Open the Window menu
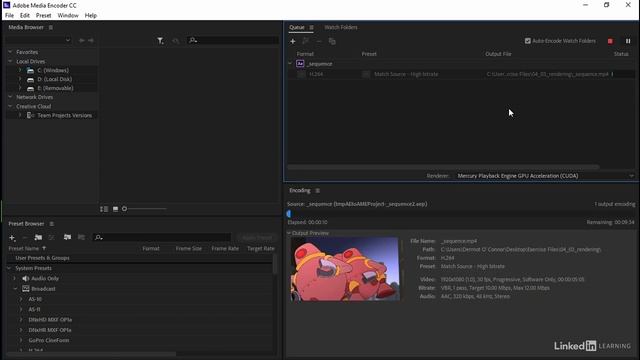 (68, 16)
